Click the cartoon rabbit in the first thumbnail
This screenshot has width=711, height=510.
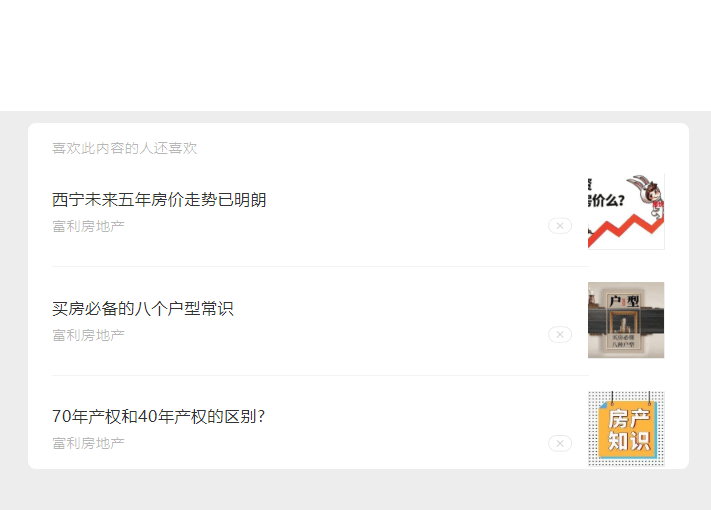point(647,192)
